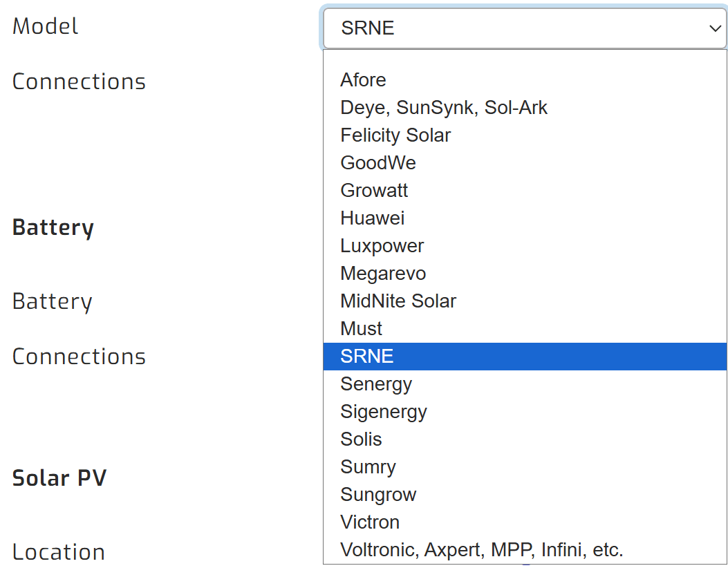
Task: Click the highlighted SRNE option
Action: click(x=367, y=356)
